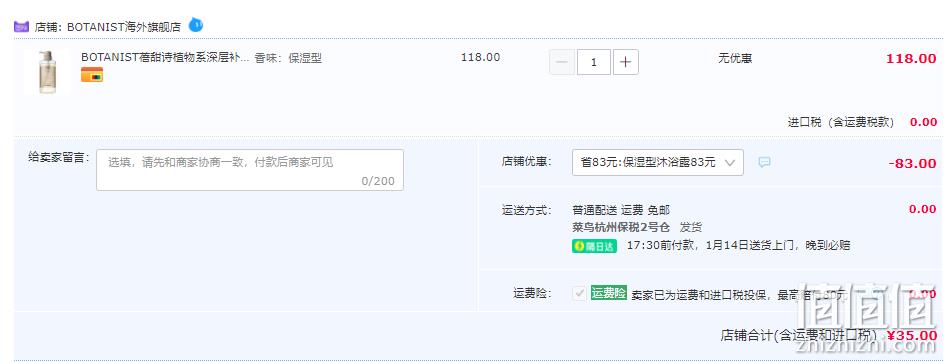
Task: Increase quantity with the plus button
Action: click(626, 62)
